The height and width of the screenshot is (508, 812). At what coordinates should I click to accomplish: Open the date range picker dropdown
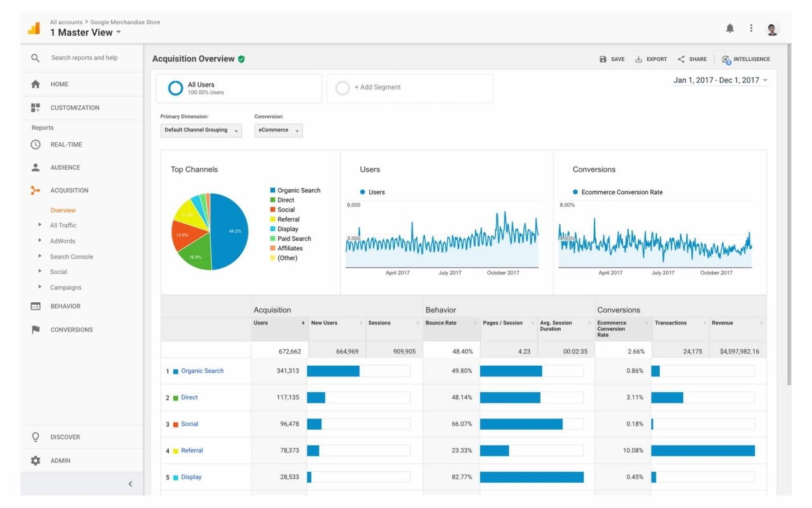(x=721, y=80)
